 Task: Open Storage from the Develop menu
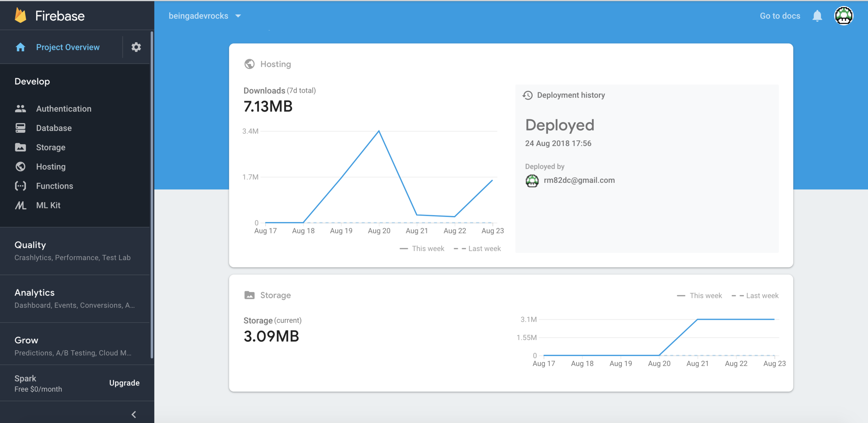(x=51, y=147)
